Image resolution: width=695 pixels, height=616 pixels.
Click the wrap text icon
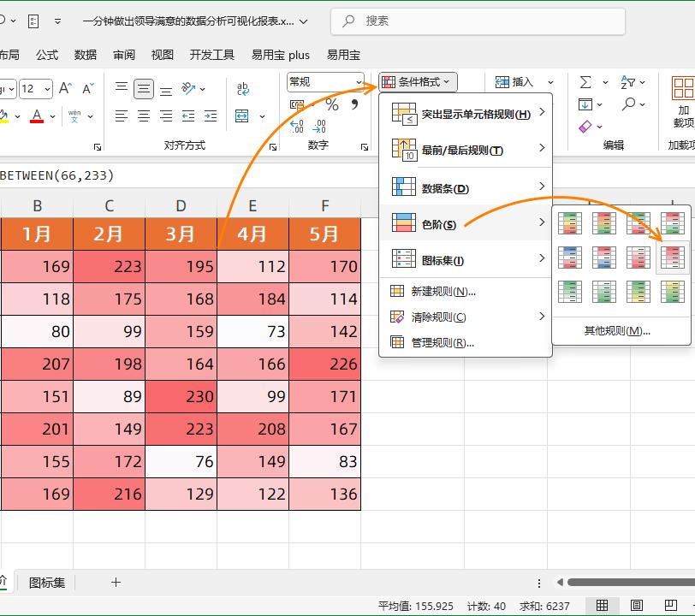tap(243, 88)
